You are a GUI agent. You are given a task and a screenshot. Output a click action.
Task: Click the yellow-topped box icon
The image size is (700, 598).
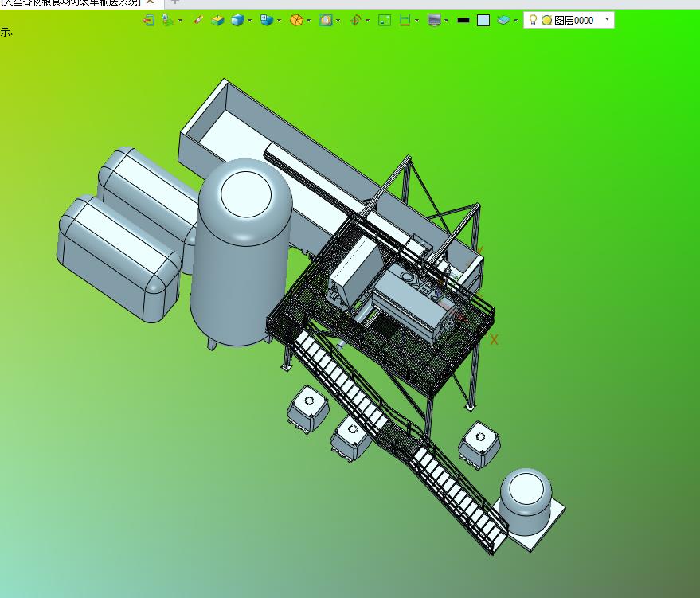pos(218,20)
